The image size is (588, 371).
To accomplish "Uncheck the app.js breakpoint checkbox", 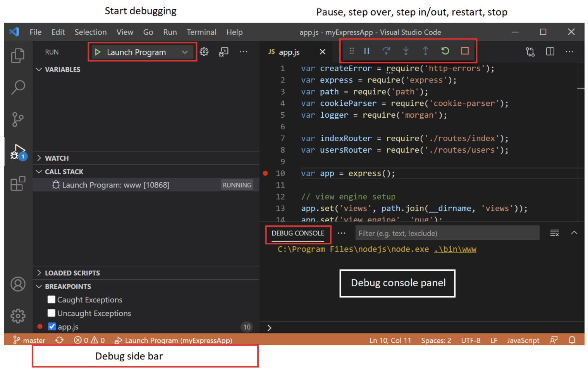I will pyautogui.click(x=52, y=326).
